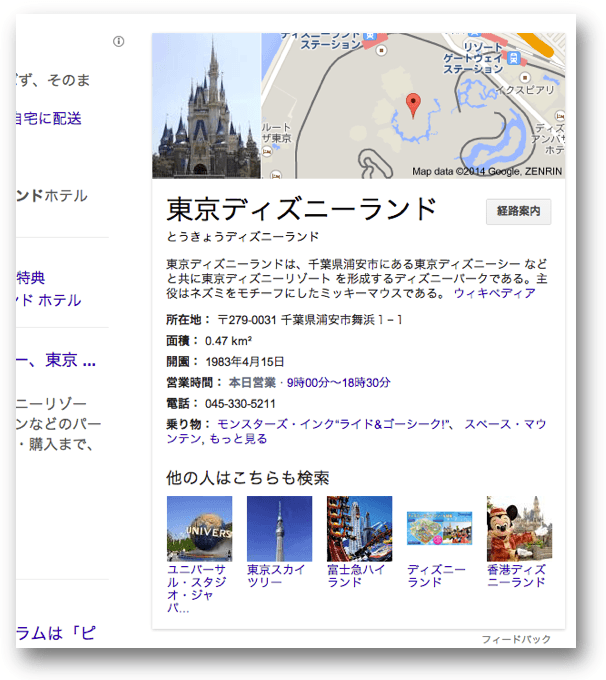Click the 東京ディズニーランド panel title
This screenshot has width=606, height=680.
click(301, 209)
